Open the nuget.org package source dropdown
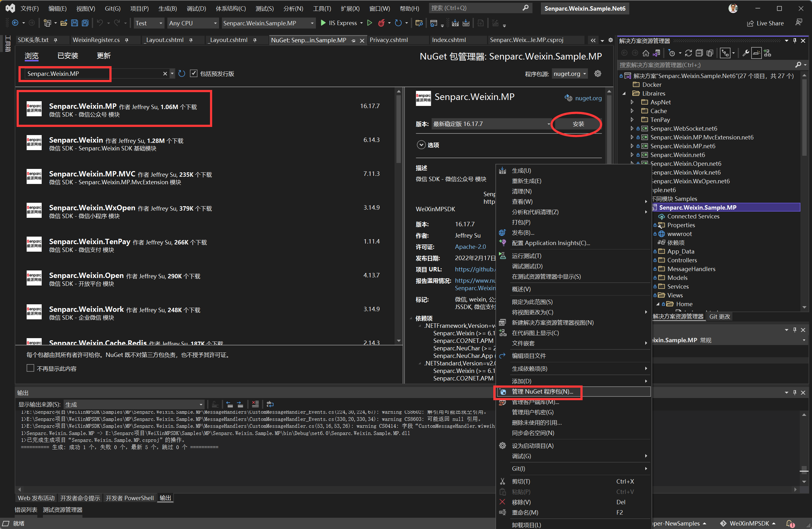 [569, 73]
